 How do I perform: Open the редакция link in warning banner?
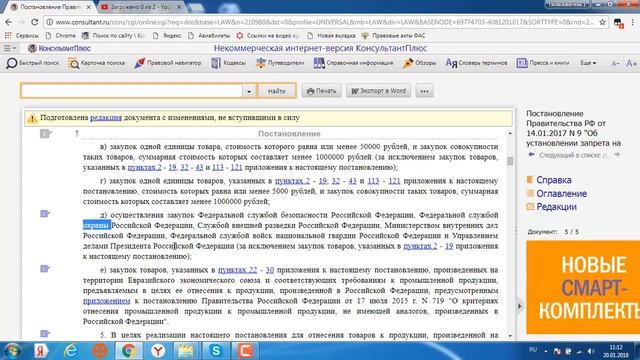(106, 118)
